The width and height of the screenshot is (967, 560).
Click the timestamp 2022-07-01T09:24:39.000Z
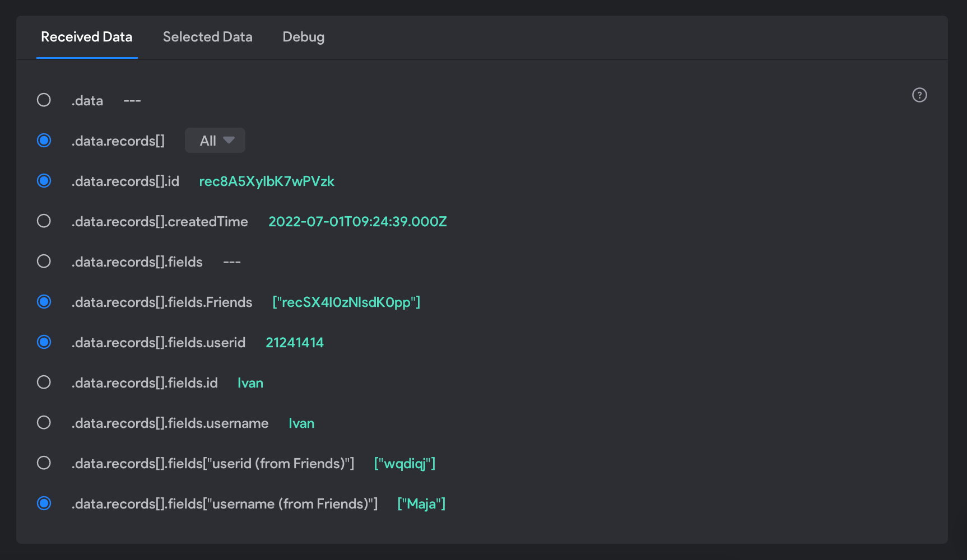coord(357,222)
